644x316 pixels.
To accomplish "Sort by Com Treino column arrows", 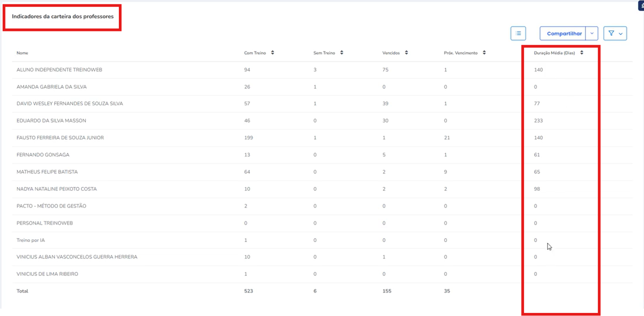I will click(x=273, y=53).
